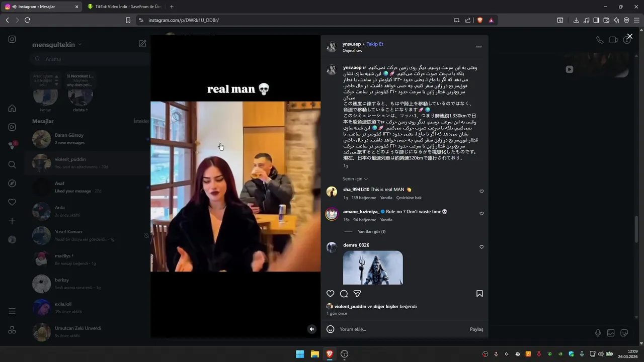Image resolution: width=644 pixels, height=362 pixels.
Task: Open the Brave Wallet icon
Action: 606,20
